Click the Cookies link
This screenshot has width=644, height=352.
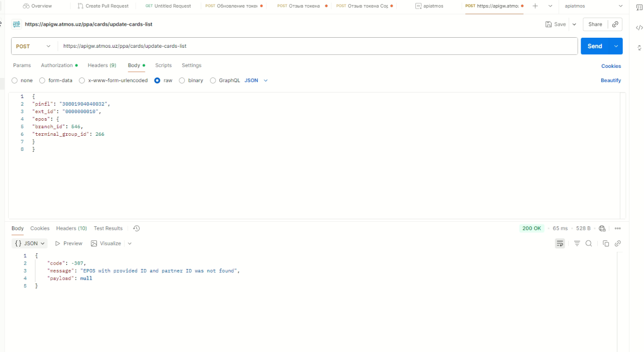611,66
